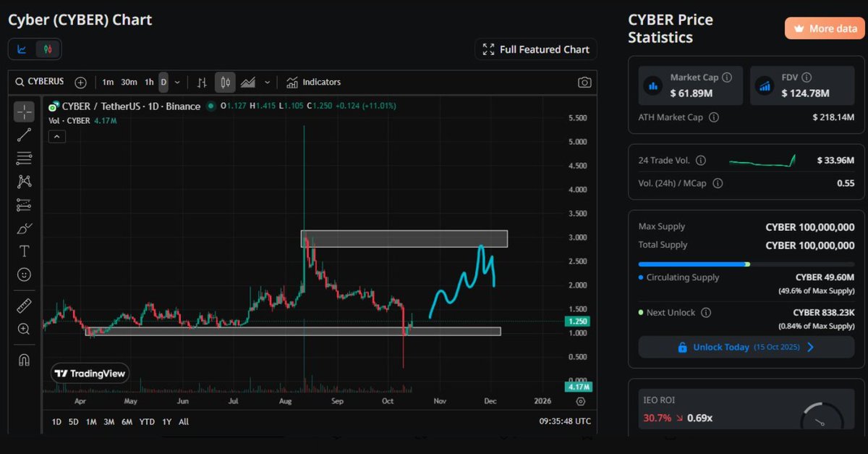Click the Unlock Today chevron arrow
The height and width of the screenshot is (454, 868).
click(810, 347)
